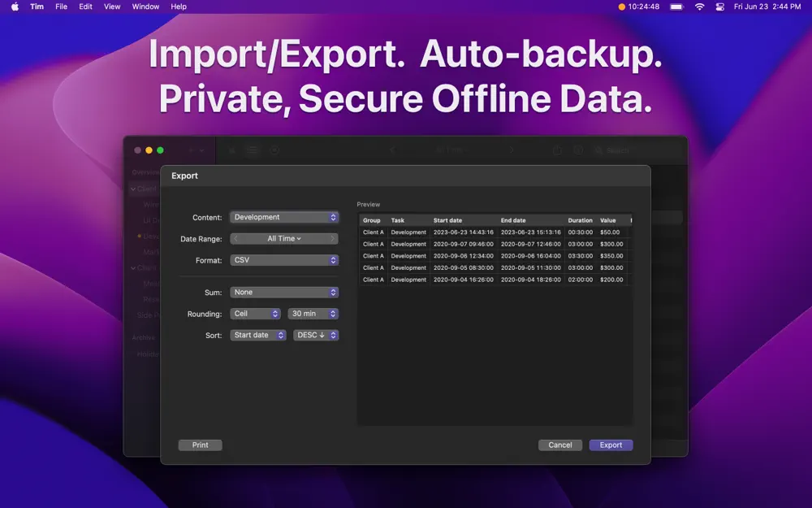The height and width of the screenshot is (508, 812).
Task: Select Overview in the Tim sidebar
Action: click(145, 172)
